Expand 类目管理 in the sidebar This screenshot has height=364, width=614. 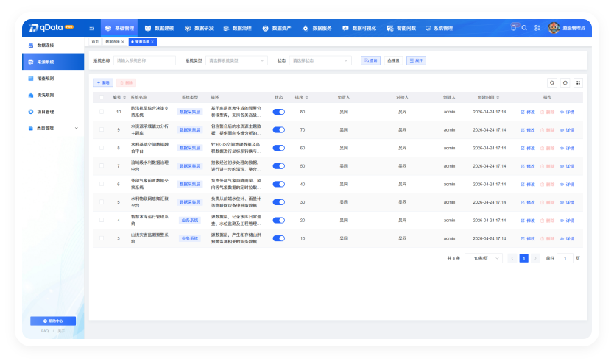(53, 128)
